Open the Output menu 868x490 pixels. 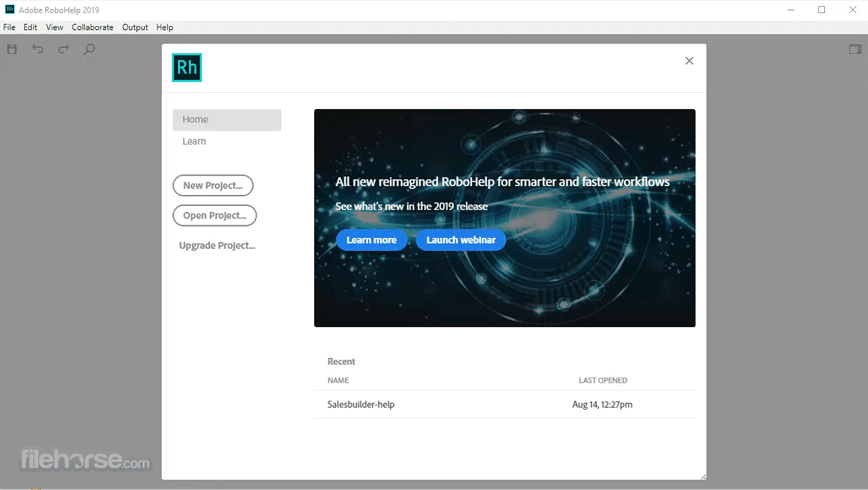click(x=135, y=27)
